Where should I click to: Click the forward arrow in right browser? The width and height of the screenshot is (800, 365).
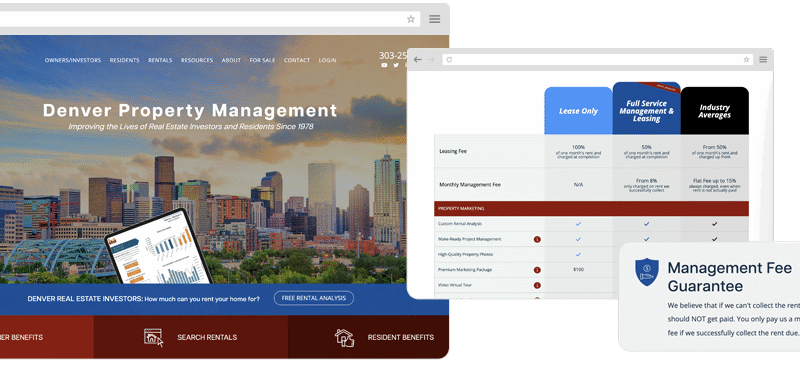coord(430,59)
